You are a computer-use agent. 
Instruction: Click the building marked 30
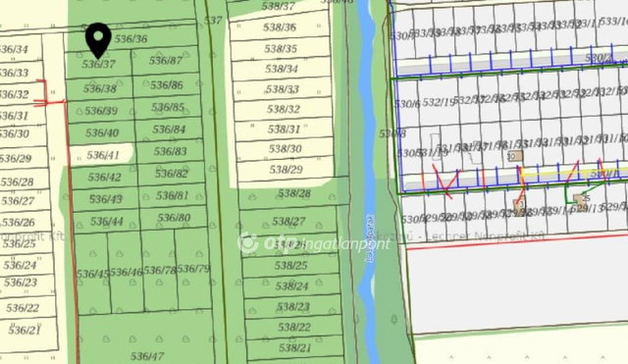[514, 156]
